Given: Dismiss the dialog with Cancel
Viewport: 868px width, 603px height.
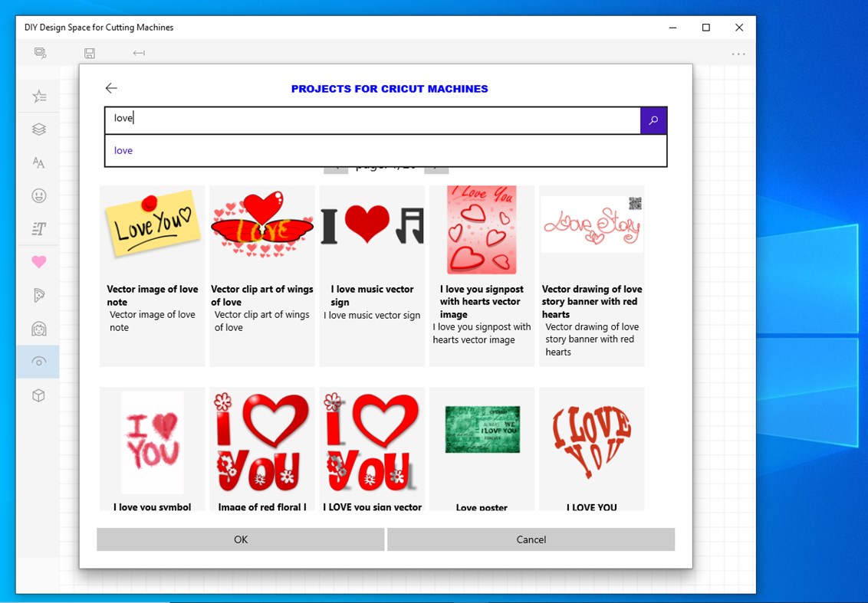Looking at the screenshot, I should click(531, 539).
